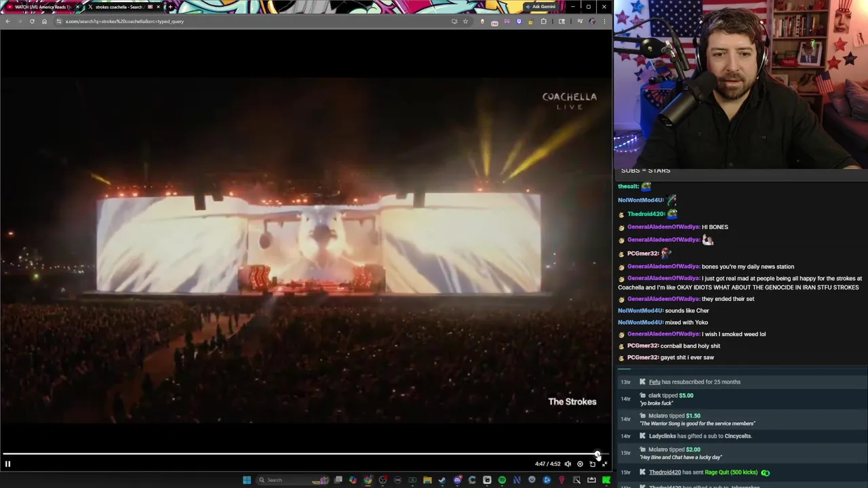Open the Twitch extension icon
The width and height of the screenshot is (868, 488).
coord(519,21)
